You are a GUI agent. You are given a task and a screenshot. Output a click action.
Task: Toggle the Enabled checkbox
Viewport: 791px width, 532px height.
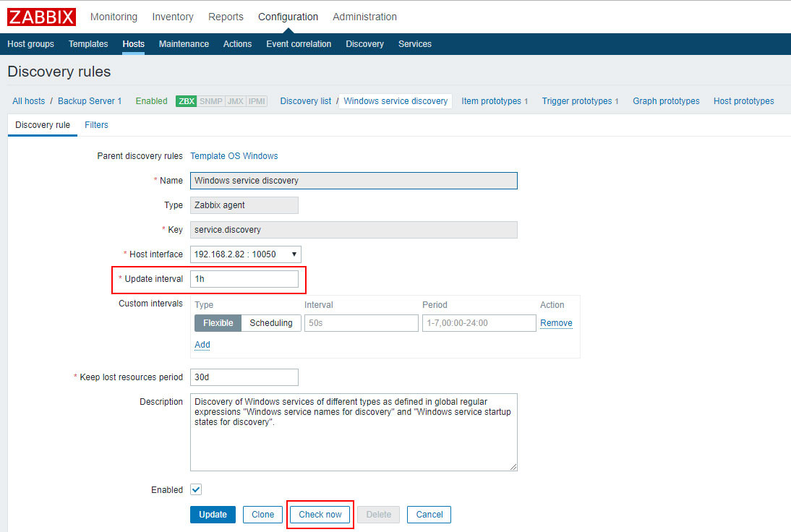point(196,489)
